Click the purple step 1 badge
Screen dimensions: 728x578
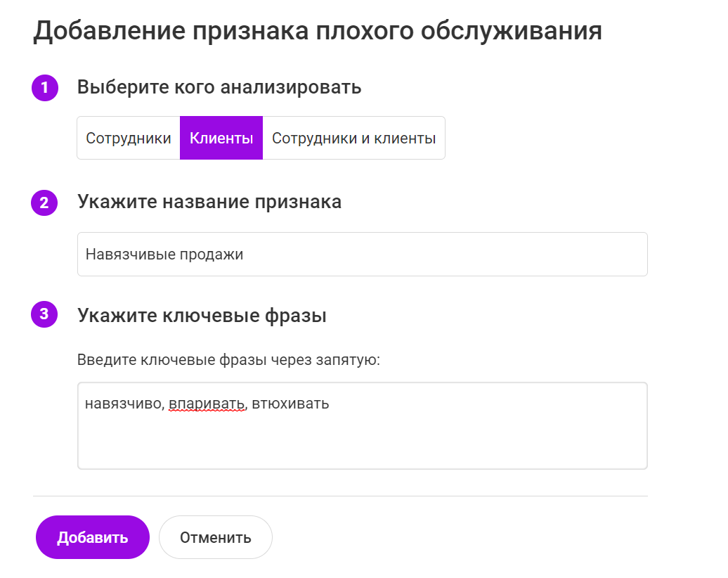(x=44, y=88)
